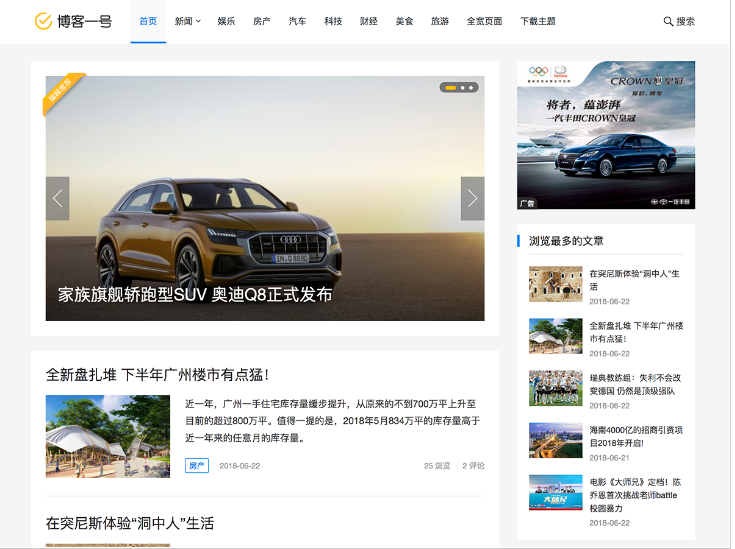Open sidebar article 电影《大师兄》定档
The width and height of the screenshot is (735, 549).
[x=635, y=495]
